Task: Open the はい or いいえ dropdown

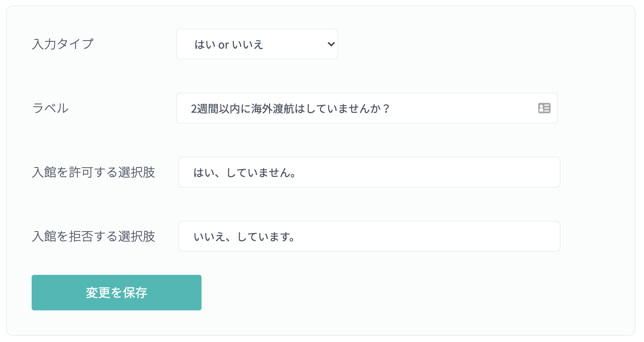Action: [x=257, y=44]
